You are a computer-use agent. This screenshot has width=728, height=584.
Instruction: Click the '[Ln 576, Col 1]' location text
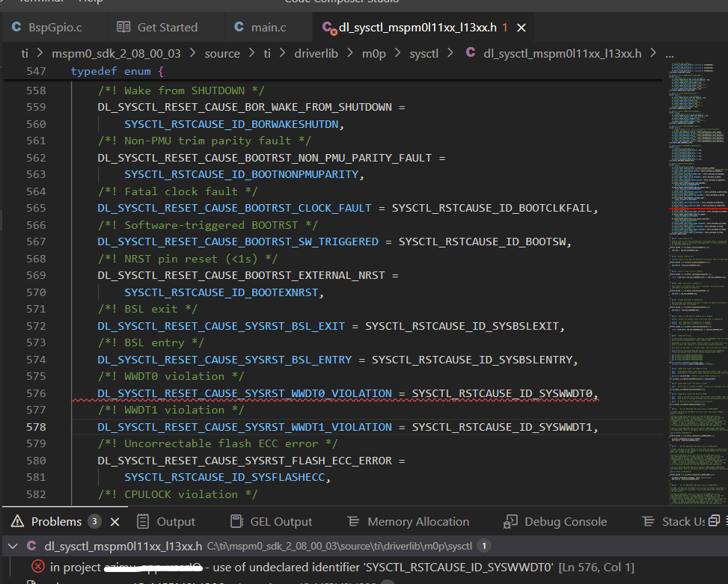point(596,568)
